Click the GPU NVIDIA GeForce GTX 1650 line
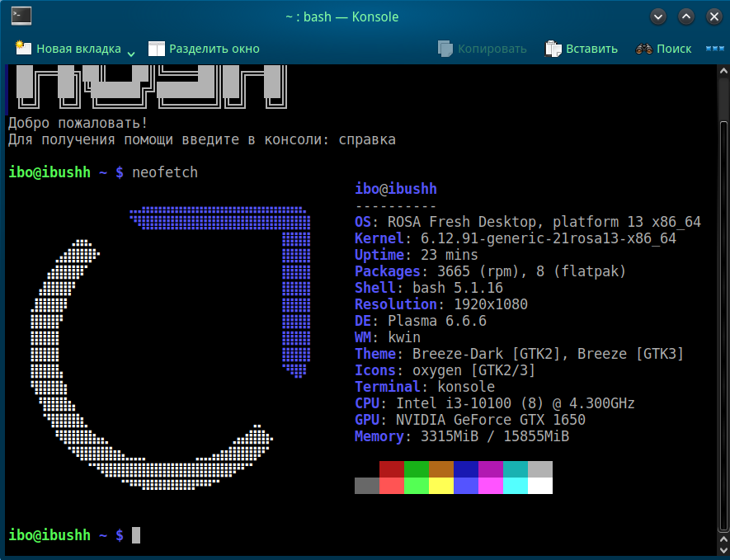This screenshot has height=560, width=730. point(469,420)
